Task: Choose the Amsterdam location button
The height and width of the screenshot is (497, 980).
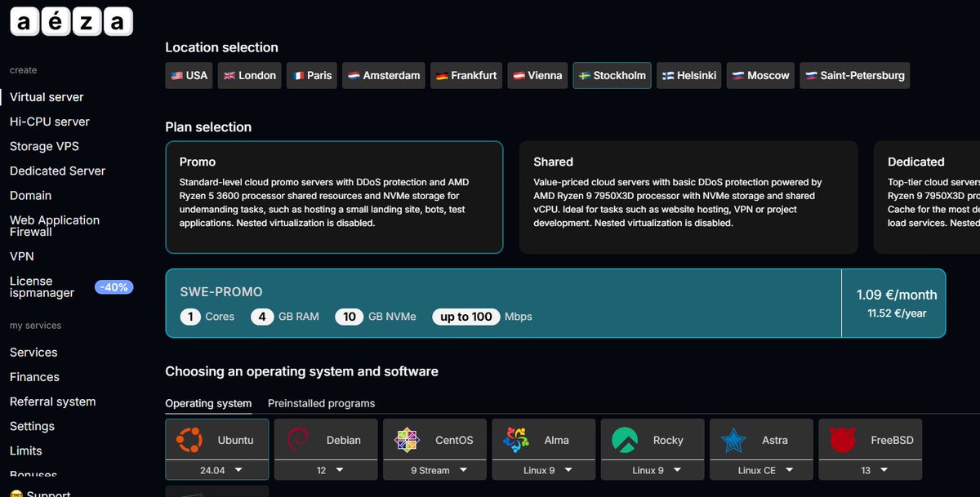Action: (385, 75)
